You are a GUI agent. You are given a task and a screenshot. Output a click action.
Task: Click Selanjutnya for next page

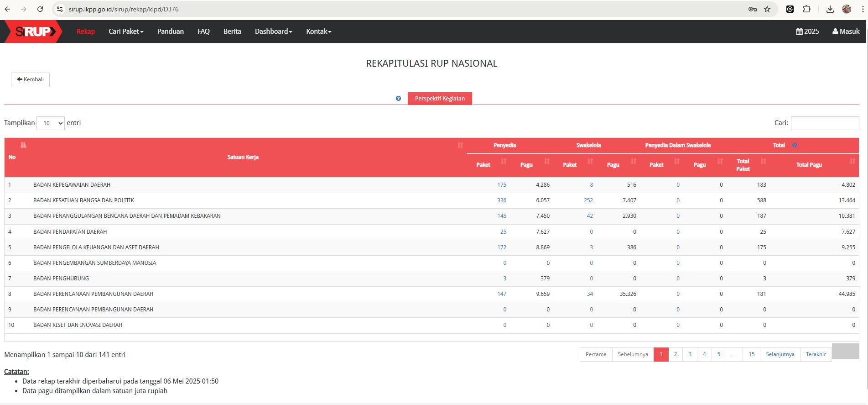pyautogui.click(x=780, y=354)
